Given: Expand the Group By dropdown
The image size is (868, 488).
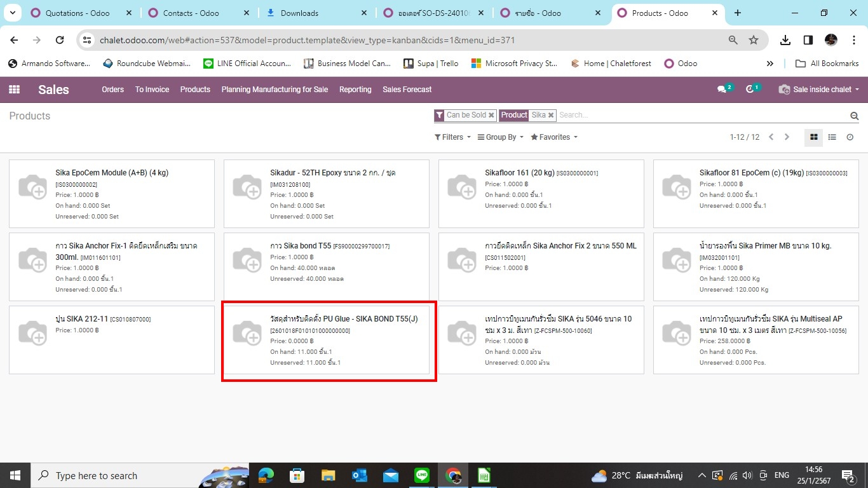Looking at the screenshot, I should pyautogui.click(x=500, y=137).
